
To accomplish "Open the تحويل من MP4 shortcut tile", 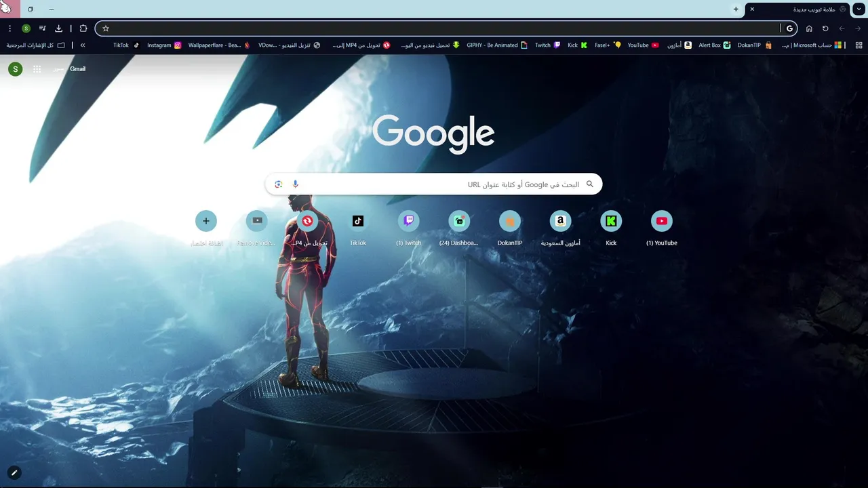I will (307, 227).
